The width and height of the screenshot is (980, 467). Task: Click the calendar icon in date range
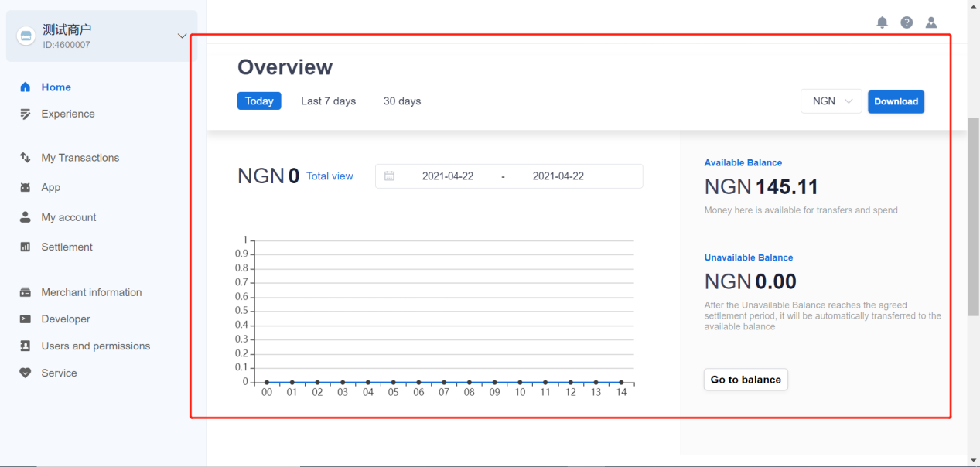point(390,176)
